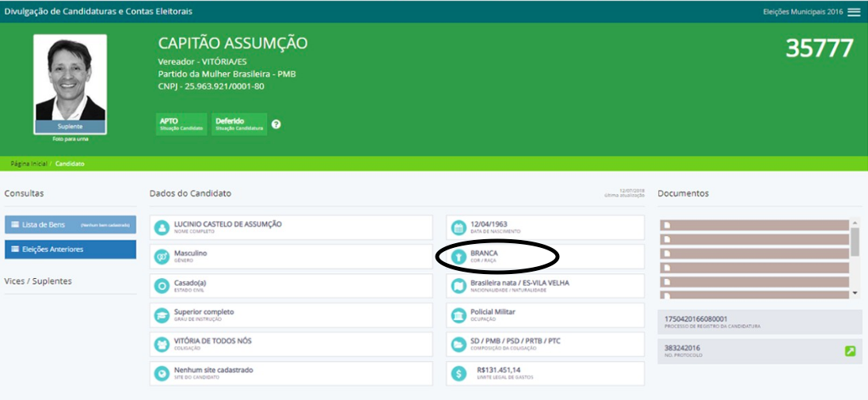Click the Candidato breadcrumb item

(x=70, y=164)
